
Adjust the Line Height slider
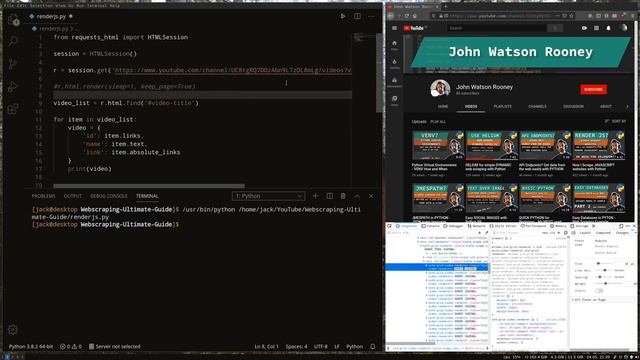(604, 270)
